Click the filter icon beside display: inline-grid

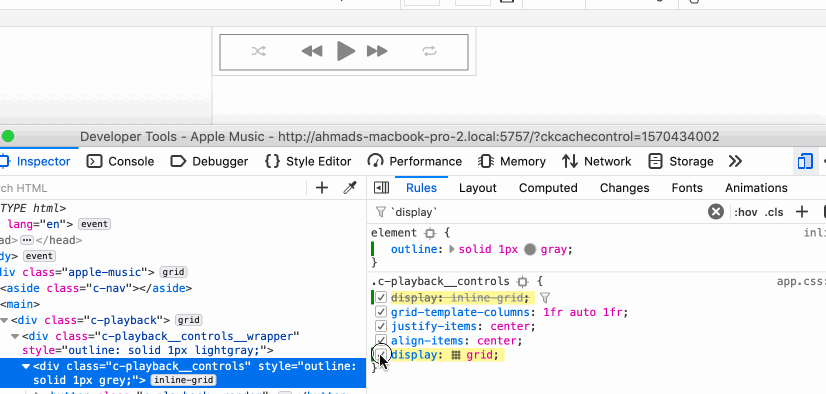[545, 298]
